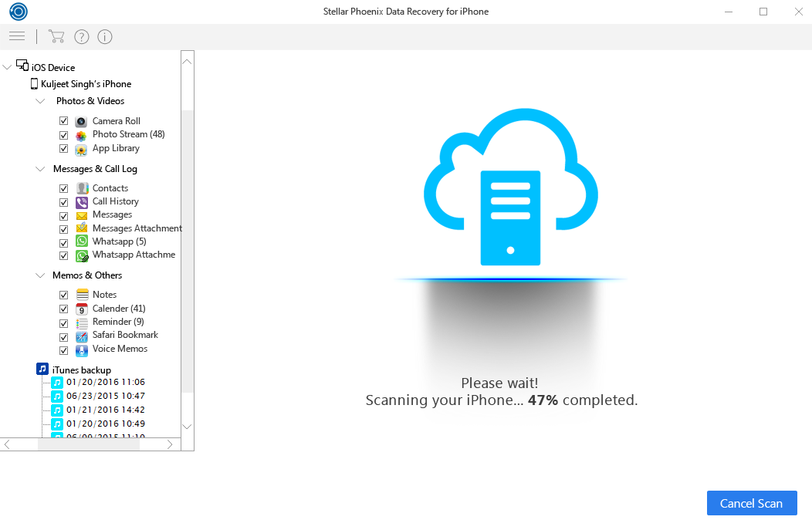Uncheck the Camera Roll checkbox
Viewport: 812px width, 530px height.
coord(64,121)
